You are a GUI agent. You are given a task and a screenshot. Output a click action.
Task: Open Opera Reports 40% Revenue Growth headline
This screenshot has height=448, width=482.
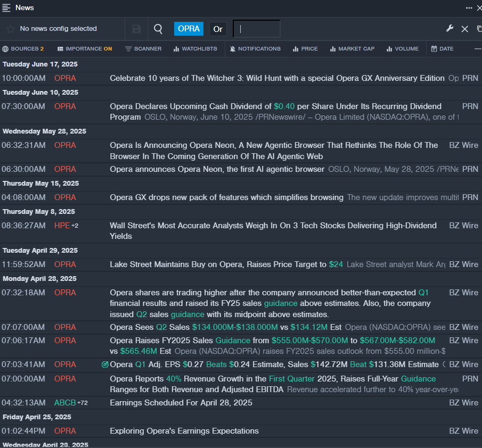(x=273, y=384)
